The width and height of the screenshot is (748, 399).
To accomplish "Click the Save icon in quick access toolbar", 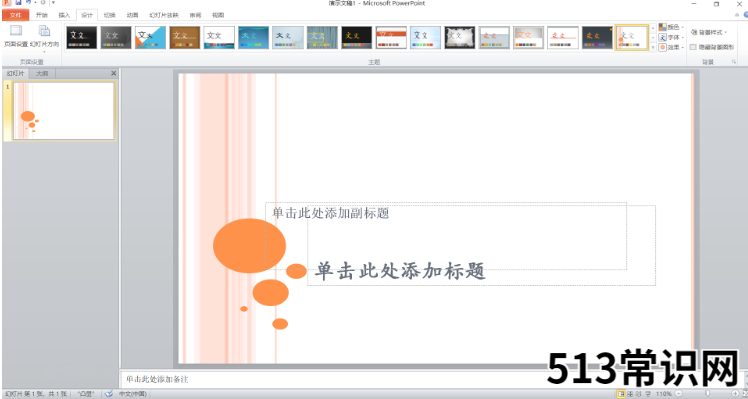I will tap(18, 2).
